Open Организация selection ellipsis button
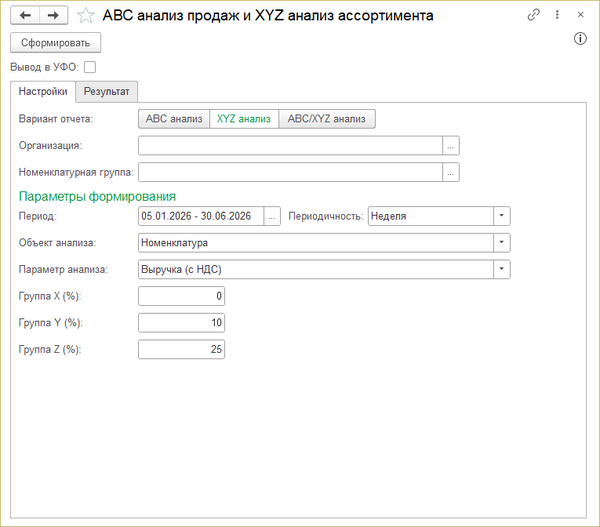 [x=451, y=145]
